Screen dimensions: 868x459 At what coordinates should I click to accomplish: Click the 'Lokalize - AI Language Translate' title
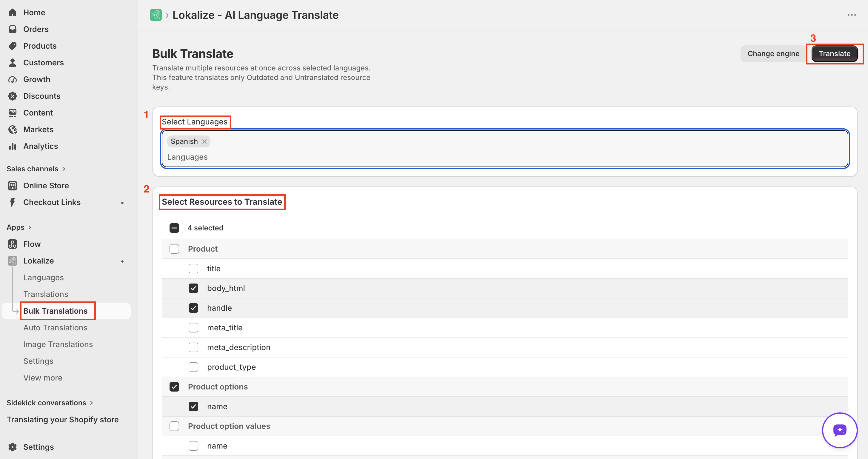pyautogui.click(x=256, y=15)
